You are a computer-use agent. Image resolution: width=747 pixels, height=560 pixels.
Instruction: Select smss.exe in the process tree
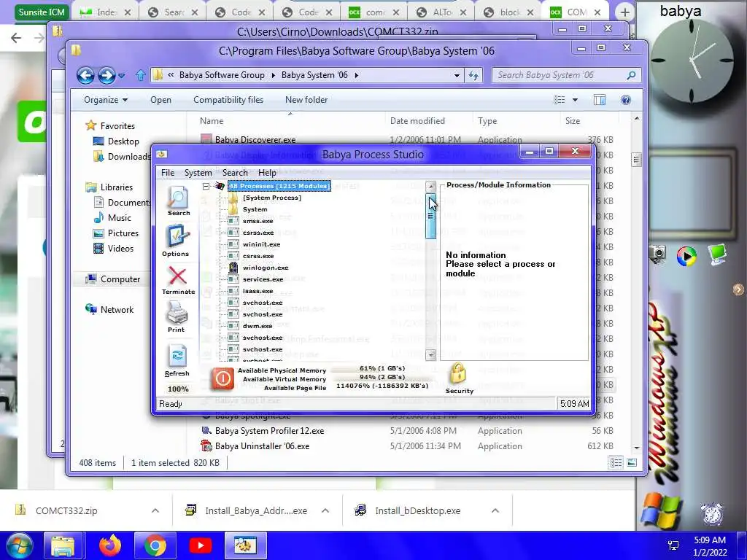258,221
